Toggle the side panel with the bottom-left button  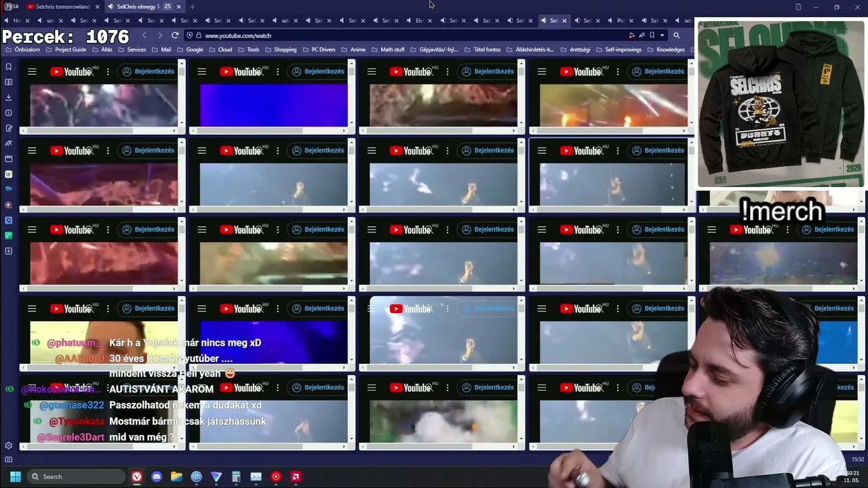pyautogui.click(x=9, y=460)
